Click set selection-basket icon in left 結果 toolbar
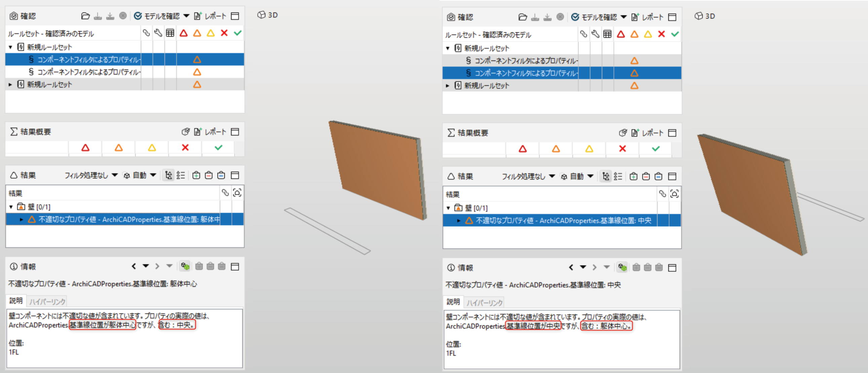Screen dimensions: 868x373 [x=221, y=175]
